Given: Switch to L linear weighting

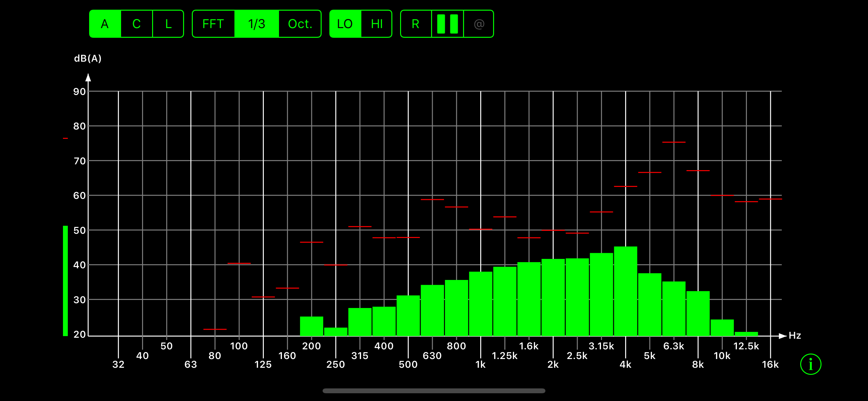Looking at the screenshot, I should 168,24.
